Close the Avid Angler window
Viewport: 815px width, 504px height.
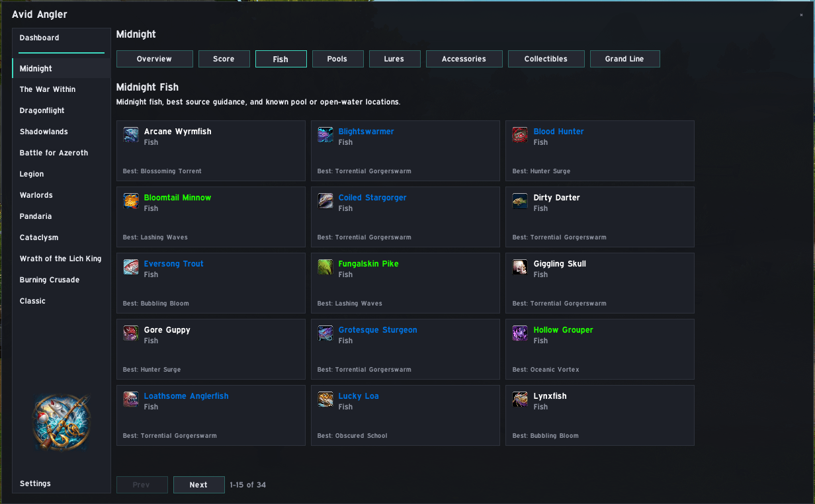[x=801, y=15]
